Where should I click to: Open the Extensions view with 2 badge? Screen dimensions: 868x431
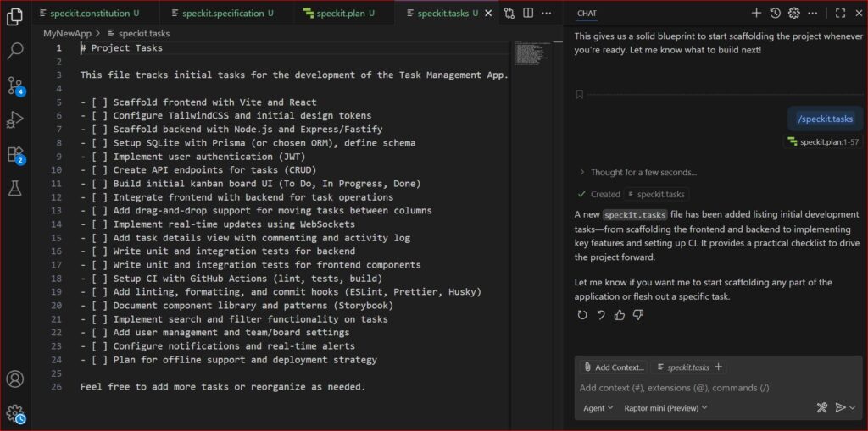15,154
